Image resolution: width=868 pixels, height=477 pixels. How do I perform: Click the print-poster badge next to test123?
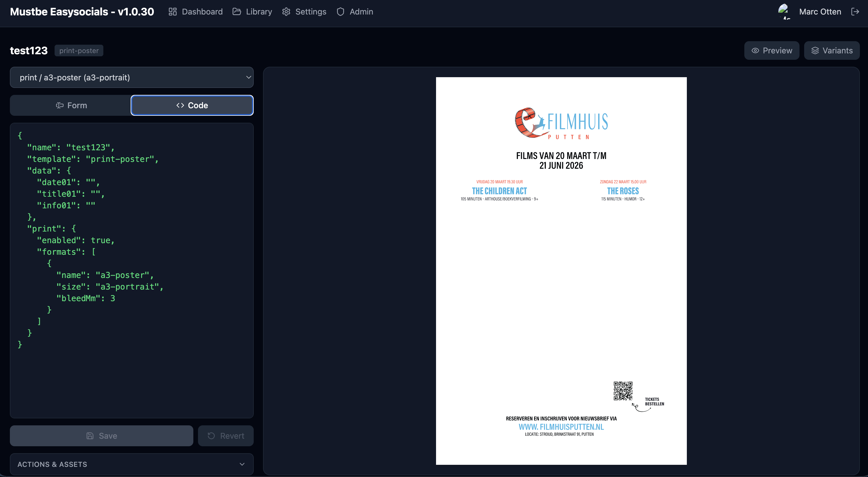click(x=78, y=50)
